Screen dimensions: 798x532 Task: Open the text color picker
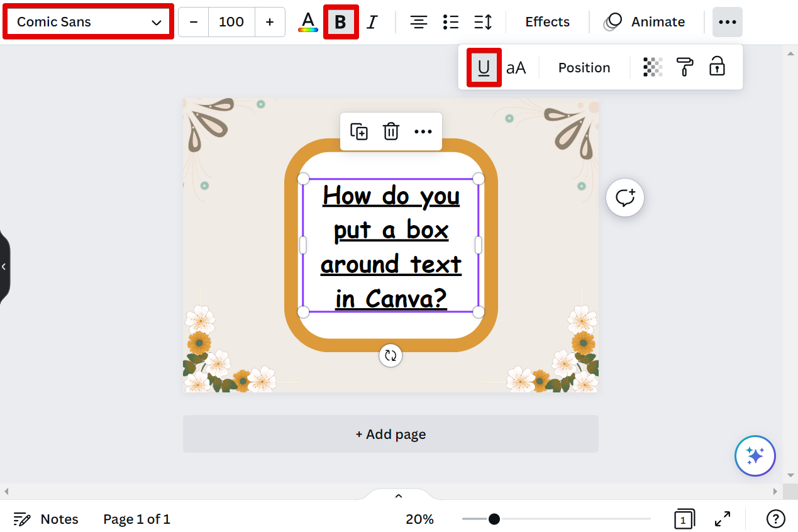pyautogui.click(x=308, y=22)
